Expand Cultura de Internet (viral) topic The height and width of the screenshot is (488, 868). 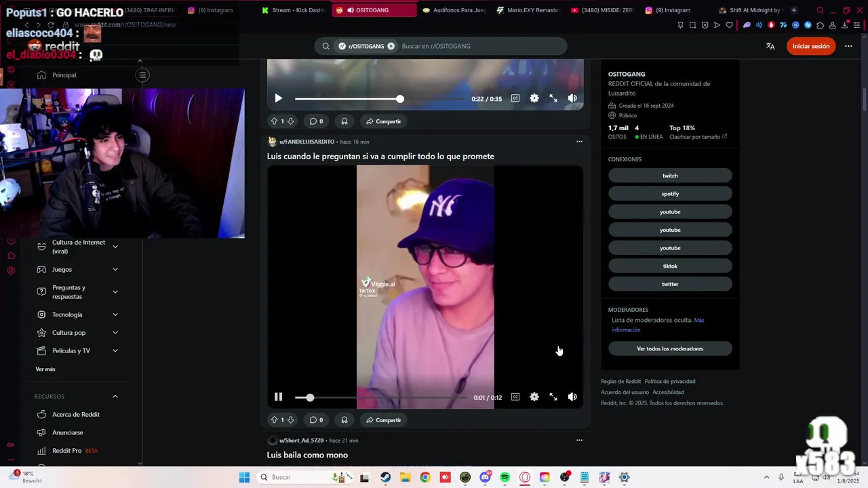coord(115,247)
